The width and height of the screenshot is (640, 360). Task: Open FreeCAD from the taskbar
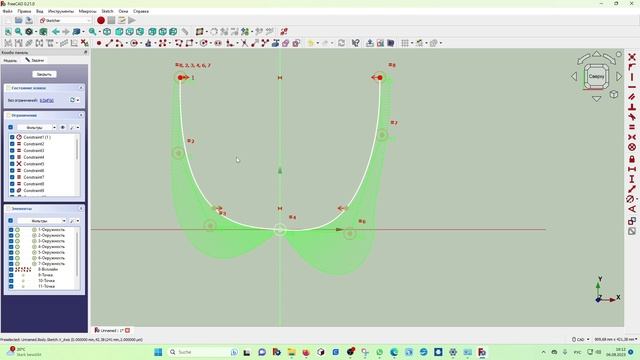[482, 352]
